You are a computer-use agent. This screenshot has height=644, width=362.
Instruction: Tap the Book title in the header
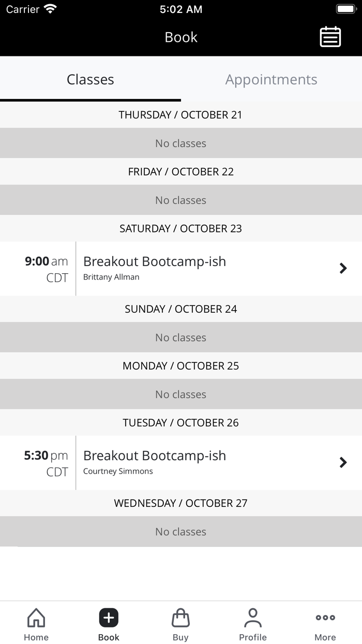(180, 37)
